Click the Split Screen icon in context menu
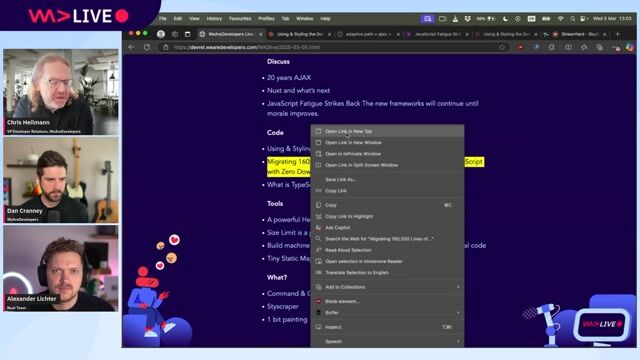The height and width of the screenshot is (360, 640). [x=318, y=165]
